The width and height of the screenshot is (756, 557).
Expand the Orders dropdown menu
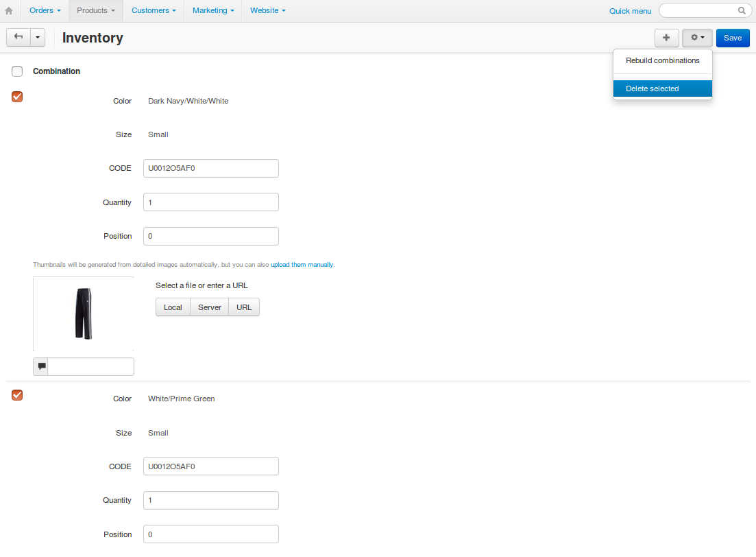point(45,10)
